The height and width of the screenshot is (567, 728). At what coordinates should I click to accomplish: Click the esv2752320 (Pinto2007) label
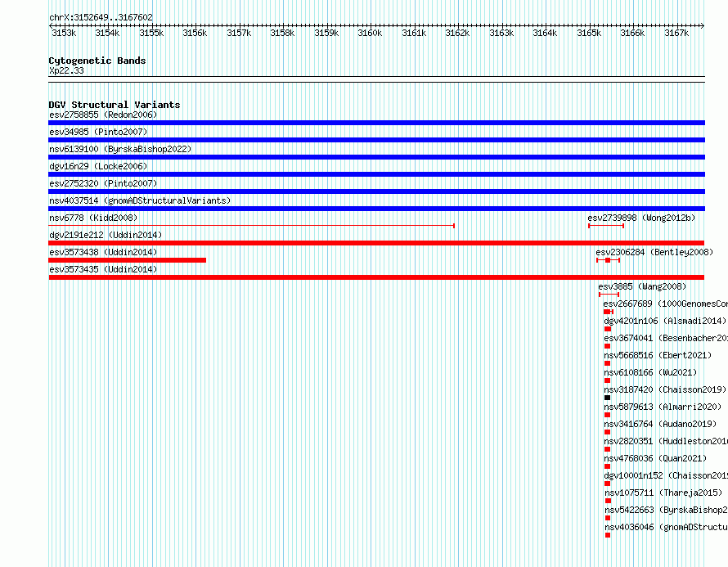tap(103, 183)
